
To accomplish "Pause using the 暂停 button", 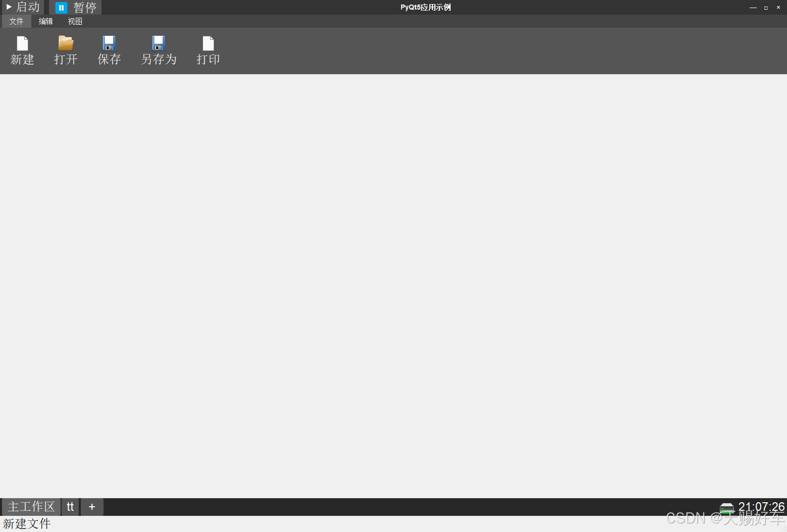I will [76, 7].
